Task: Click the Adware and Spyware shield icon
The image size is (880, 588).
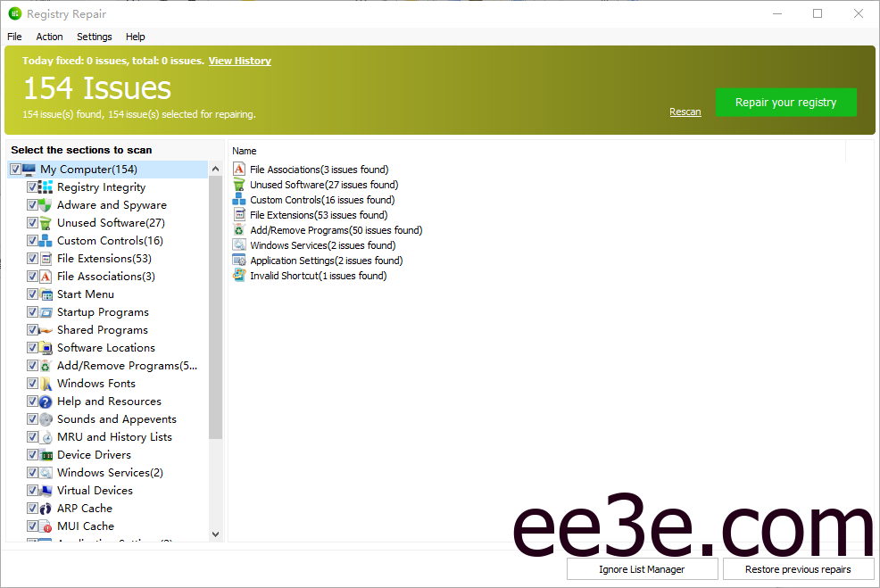Action: (x=46, y=205)
